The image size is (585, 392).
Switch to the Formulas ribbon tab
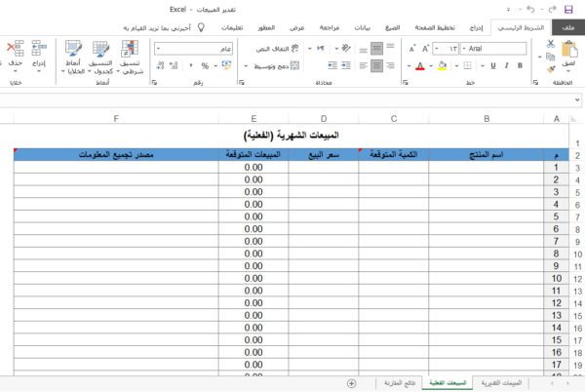point(392,27)
